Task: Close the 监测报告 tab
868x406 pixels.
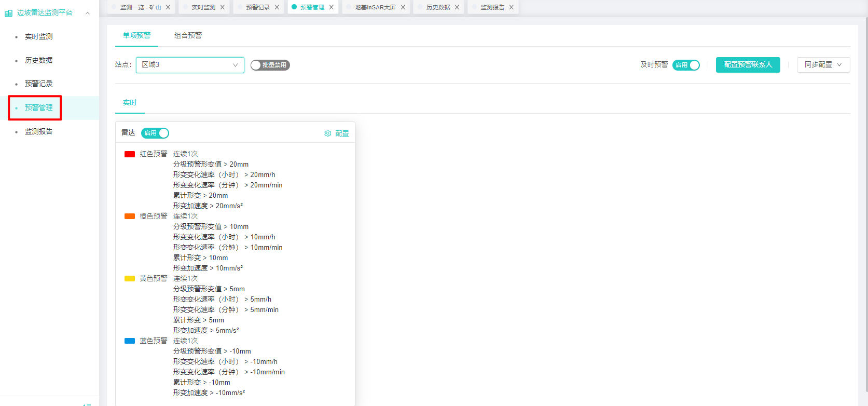Action: click(512, 7)
